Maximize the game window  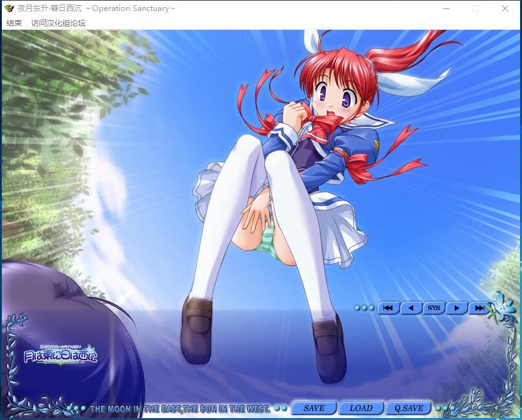(x=475, y=8)
